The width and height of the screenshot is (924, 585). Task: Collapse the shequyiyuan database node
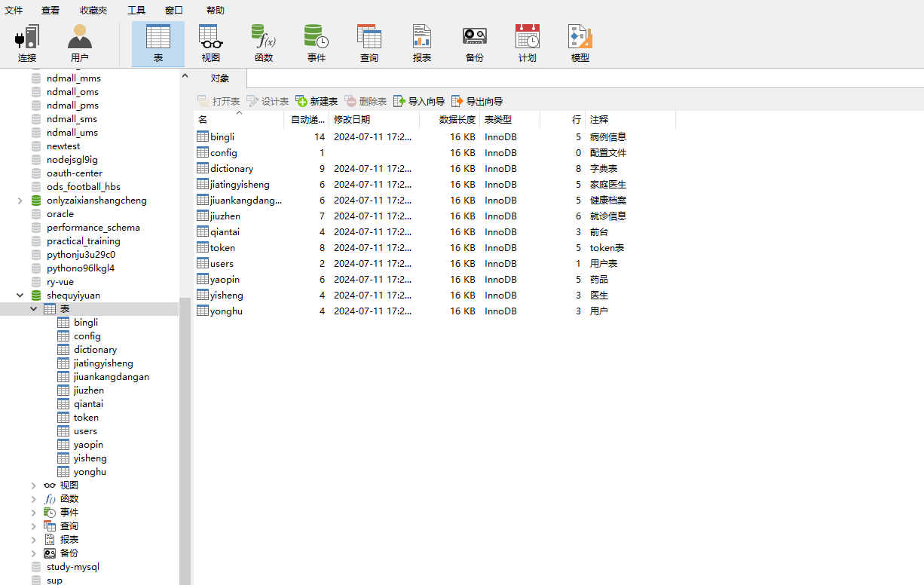point(20,295)
